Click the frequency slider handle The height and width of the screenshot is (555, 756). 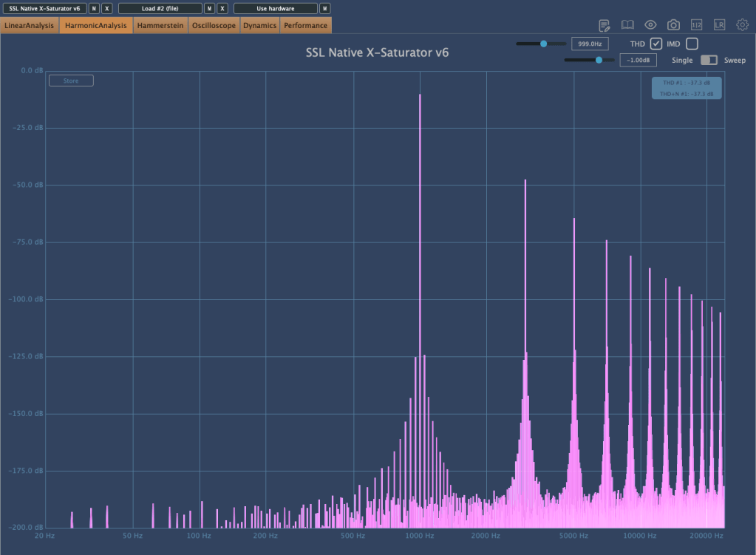point(544,44)
